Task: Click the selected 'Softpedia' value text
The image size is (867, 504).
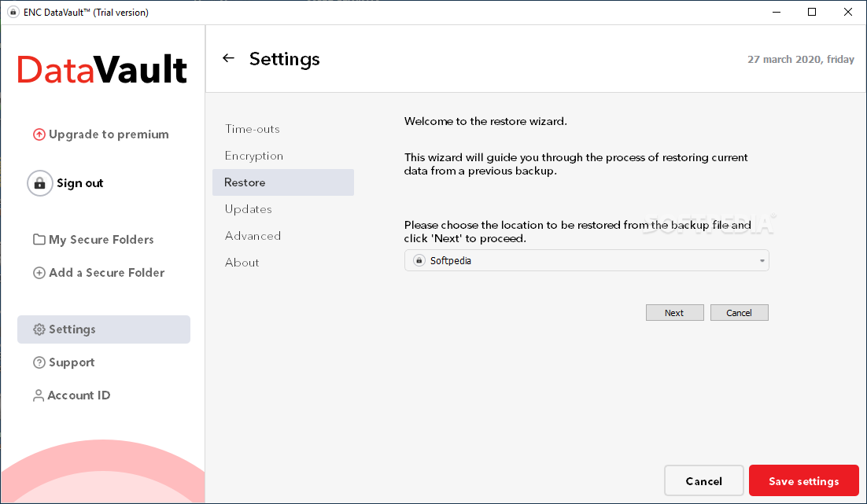Action: (x=451, y=260)
